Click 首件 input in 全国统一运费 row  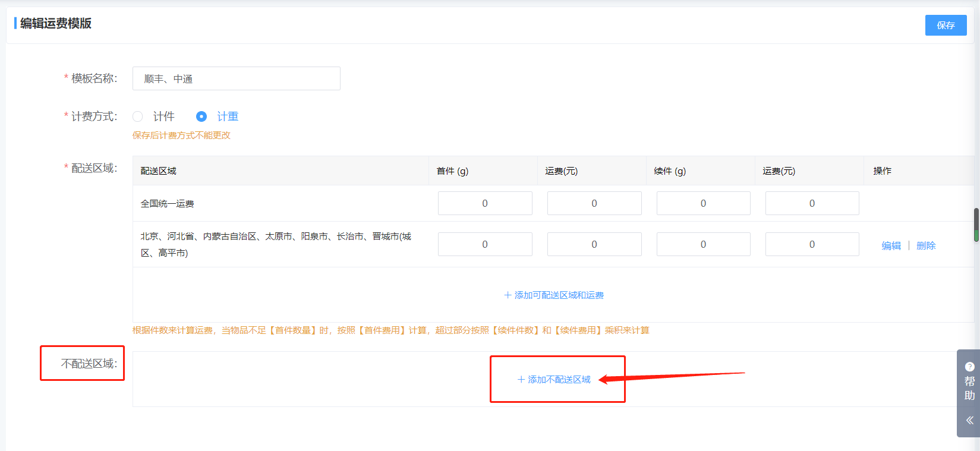tap(485, 203)
